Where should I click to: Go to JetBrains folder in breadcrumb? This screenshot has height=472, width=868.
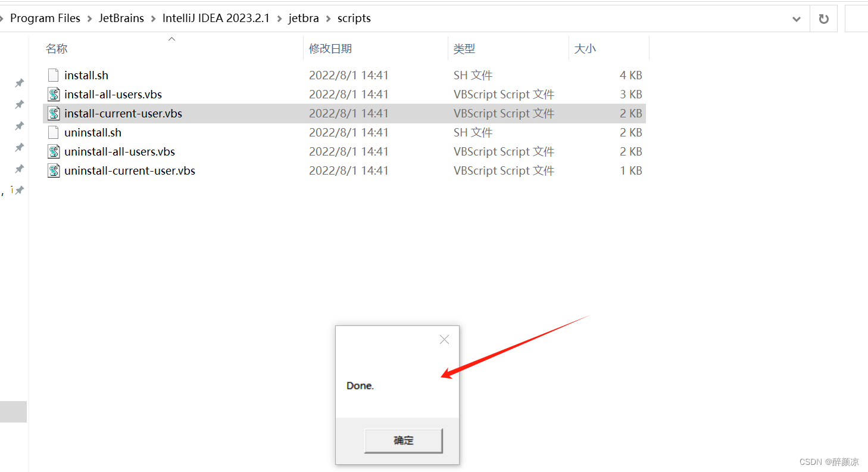click(x=121, y=18)
